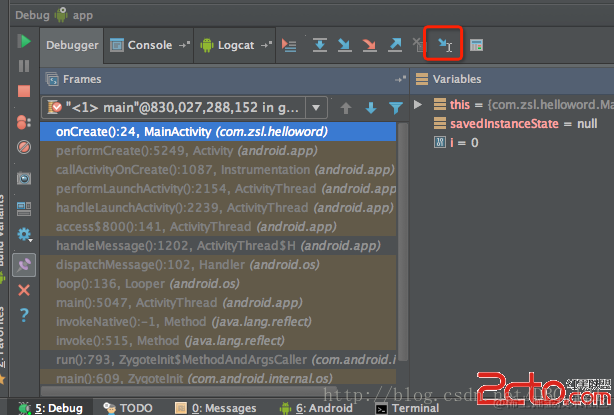Select the main():5047 ActivityThread frame
The height and width of the screenshot is (415, 614).
pos(218,303)
